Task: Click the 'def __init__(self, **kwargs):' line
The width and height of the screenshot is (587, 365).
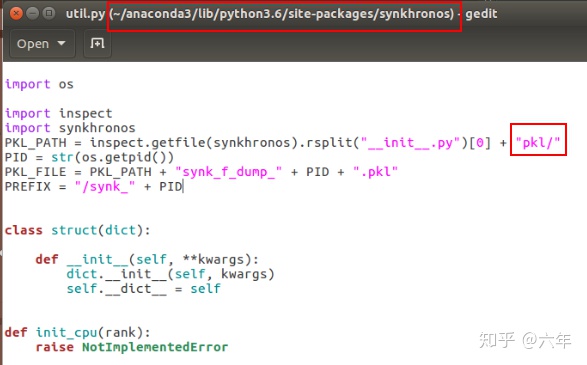Action: coord(147,259)
